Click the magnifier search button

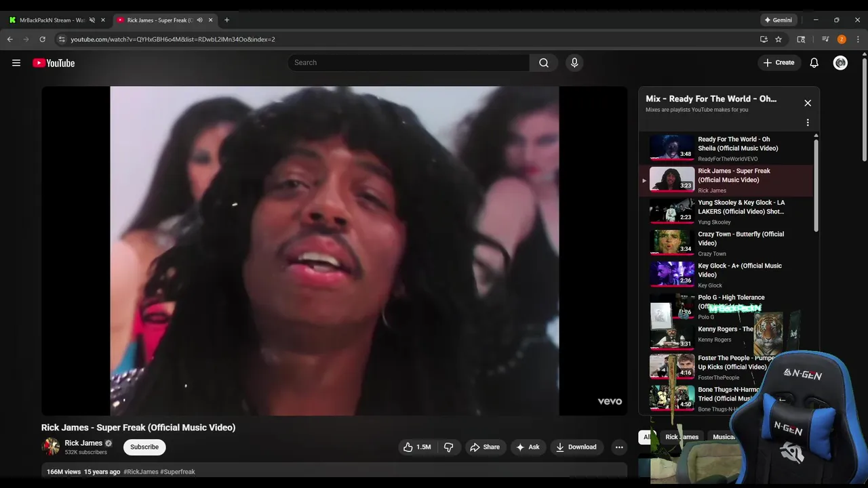(x=544, y=63)
